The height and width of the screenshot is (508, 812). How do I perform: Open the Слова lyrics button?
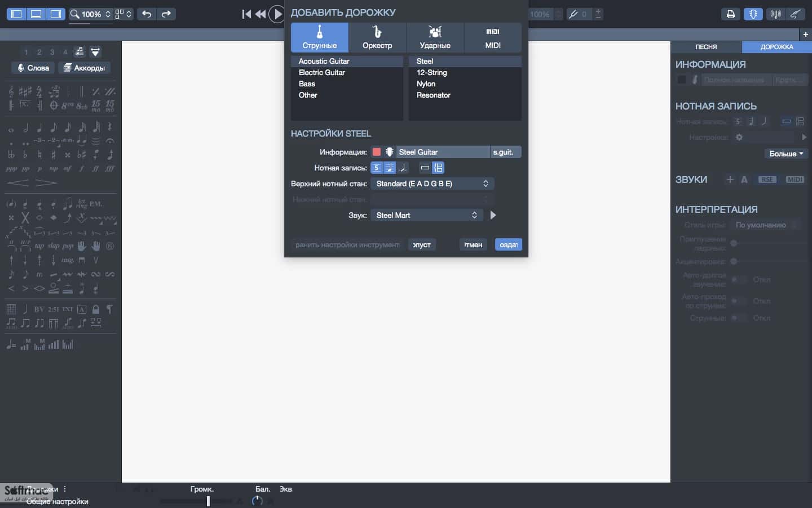click(x=34, y=68)
